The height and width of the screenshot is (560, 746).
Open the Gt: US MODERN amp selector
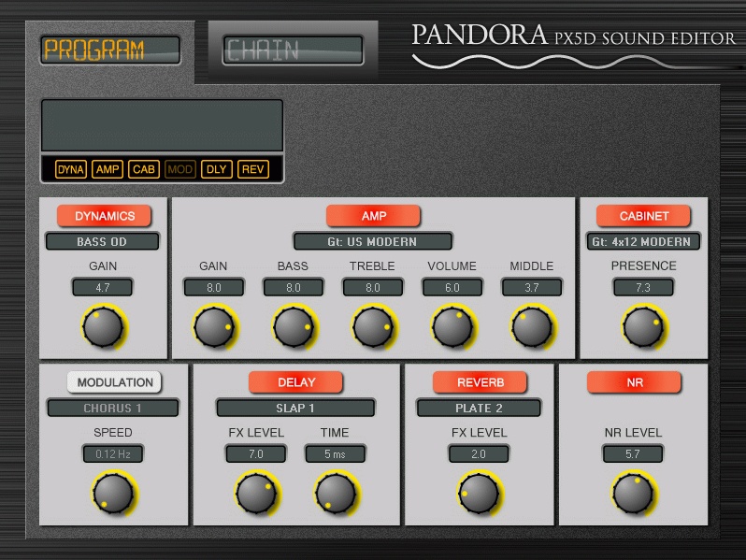(372, 242)
